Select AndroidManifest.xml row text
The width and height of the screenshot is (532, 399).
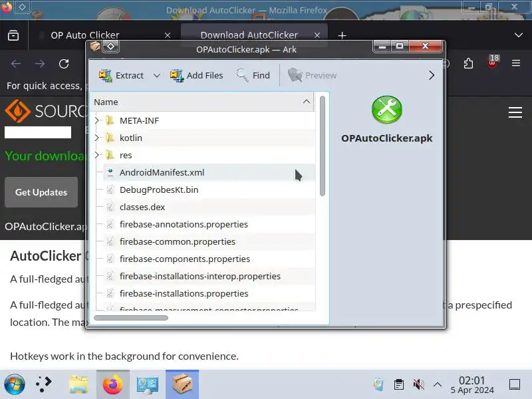[162, 172]
